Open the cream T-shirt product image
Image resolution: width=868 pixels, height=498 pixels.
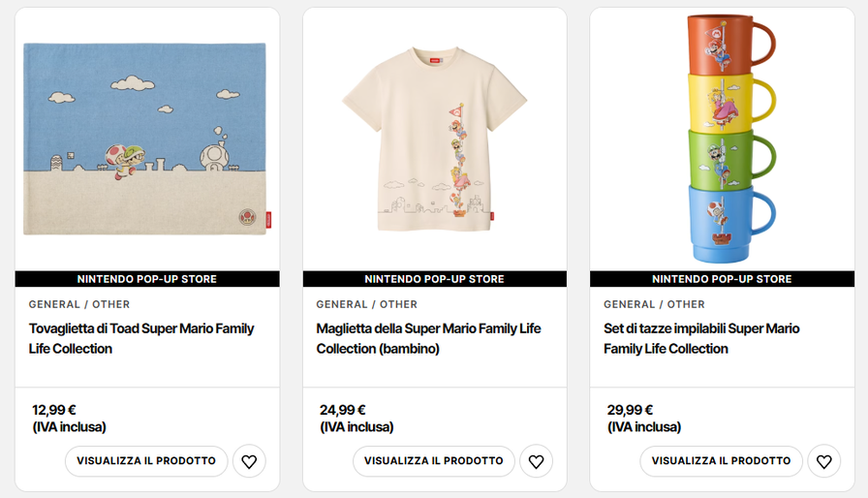coord(434,139)
